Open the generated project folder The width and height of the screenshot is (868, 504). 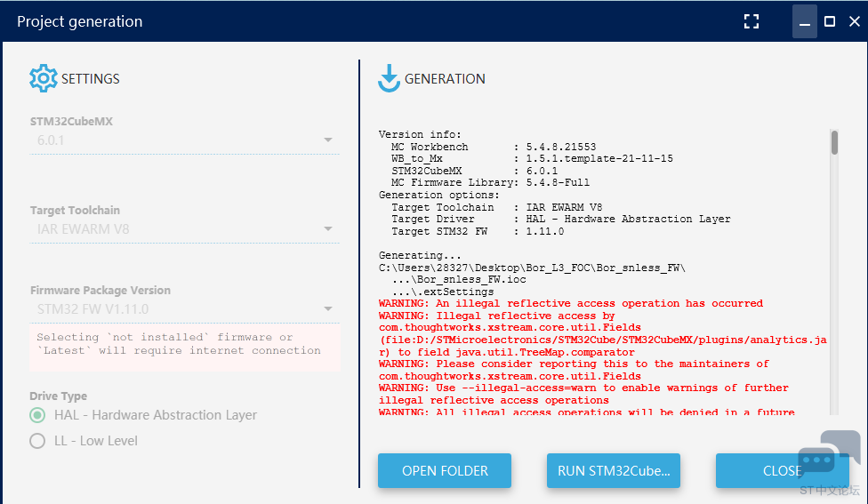coord(445,471)
